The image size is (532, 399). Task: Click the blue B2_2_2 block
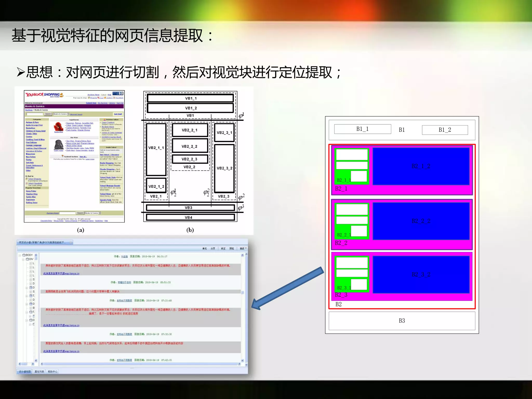[x=421, y=221]
